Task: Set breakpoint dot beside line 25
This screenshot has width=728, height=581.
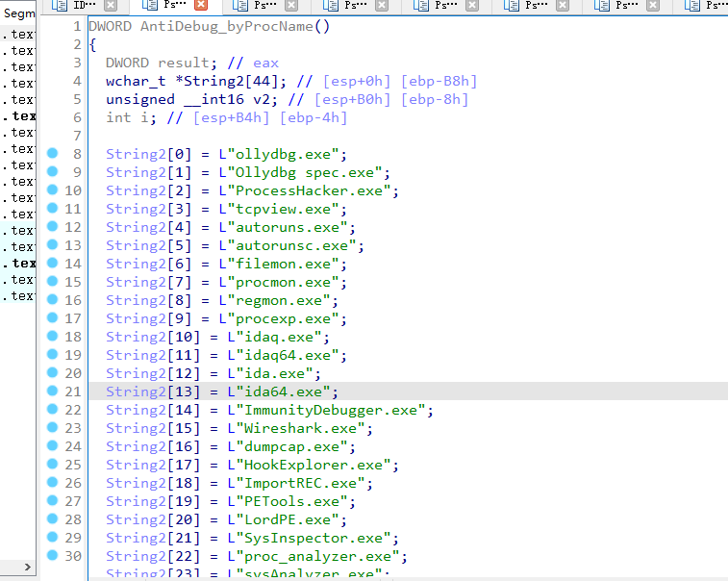Action: [x=53, y=464]
